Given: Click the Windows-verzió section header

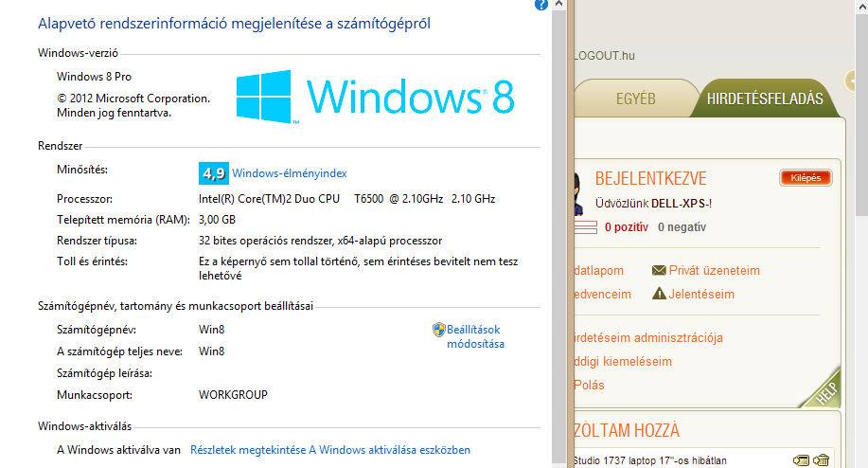Looking at the screenshot, I should [x=78, y=53].
